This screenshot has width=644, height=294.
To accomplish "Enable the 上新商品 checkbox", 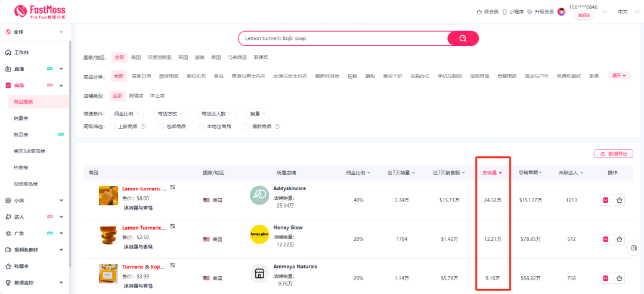I will 113,126.
